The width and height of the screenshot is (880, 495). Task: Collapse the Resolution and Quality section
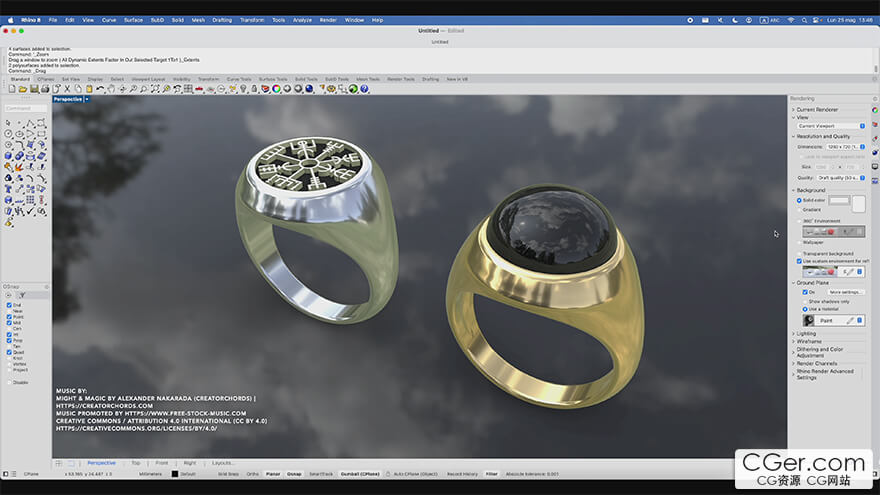[x=793, y=136]
